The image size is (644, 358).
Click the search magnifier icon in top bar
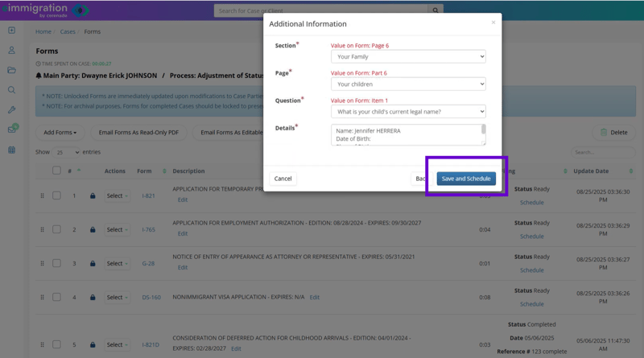click(x=436, y=10)
